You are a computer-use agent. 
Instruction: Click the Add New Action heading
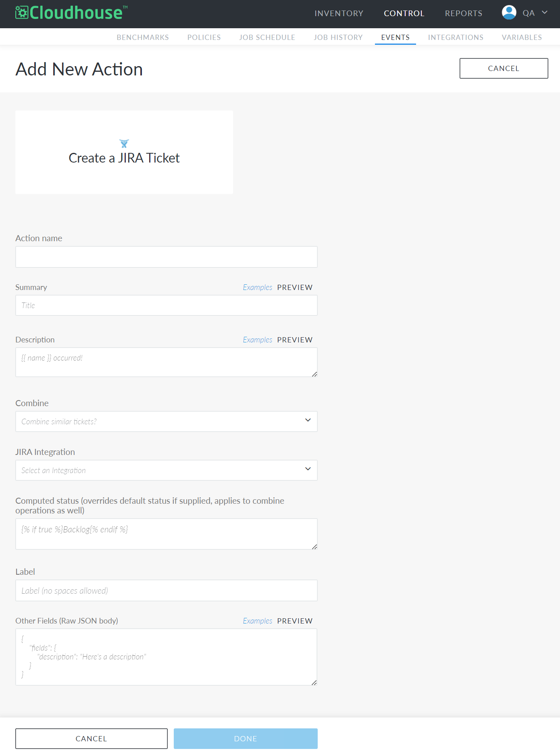(79, 69)
